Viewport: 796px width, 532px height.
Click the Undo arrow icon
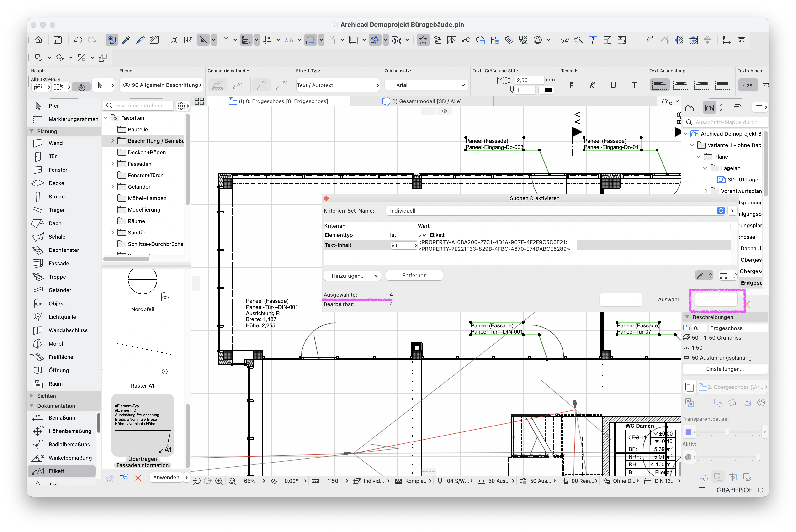click(78, 40)
